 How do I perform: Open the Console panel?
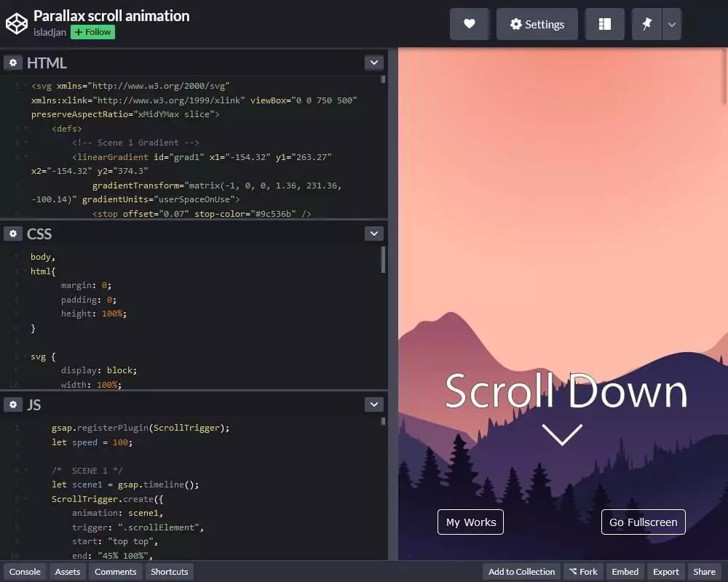click(24, 572)
